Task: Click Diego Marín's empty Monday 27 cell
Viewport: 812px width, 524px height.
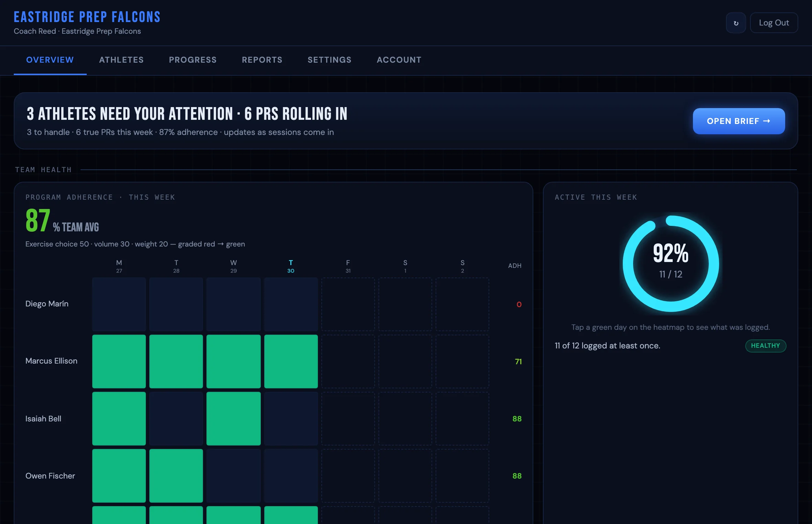Action: [119, 304]
